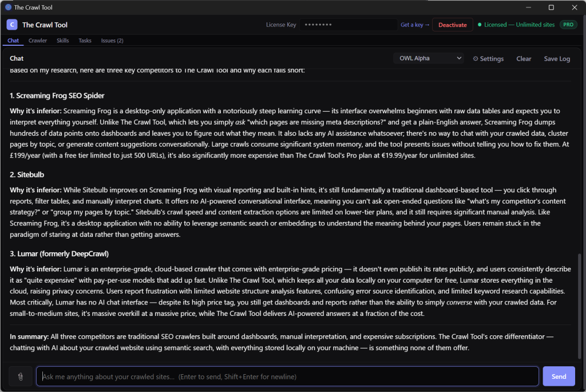Click the attachment paperclip icon
Screen dimensions: 586x392
(x=21, y=377)
